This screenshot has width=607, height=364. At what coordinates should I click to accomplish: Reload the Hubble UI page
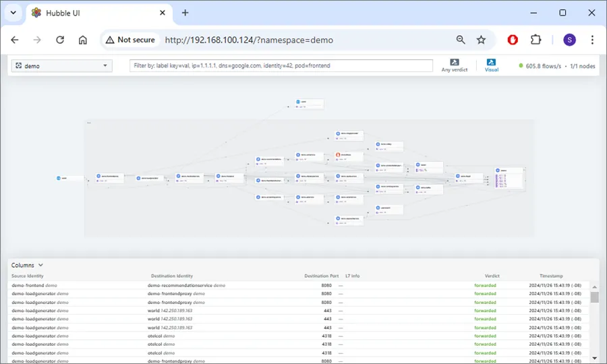tap(60, 40)
